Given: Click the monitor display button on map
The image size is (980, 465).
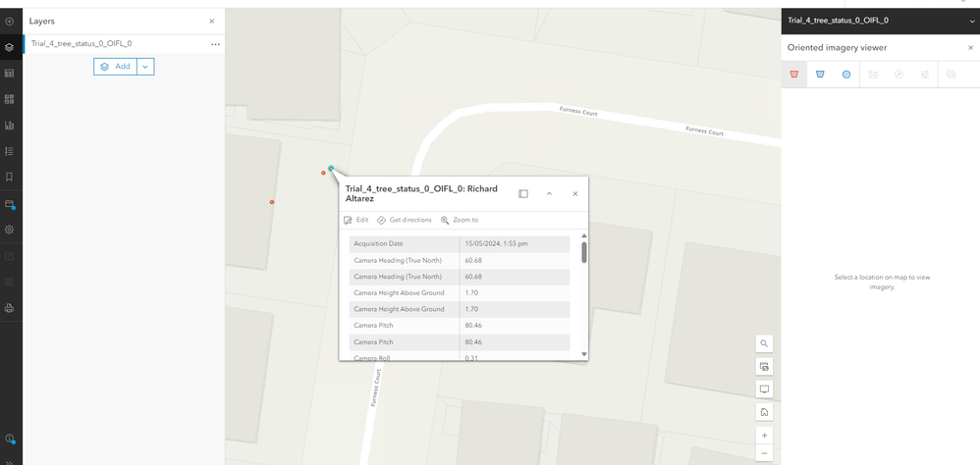Looking at the screenshot, I should pos(764,388).
